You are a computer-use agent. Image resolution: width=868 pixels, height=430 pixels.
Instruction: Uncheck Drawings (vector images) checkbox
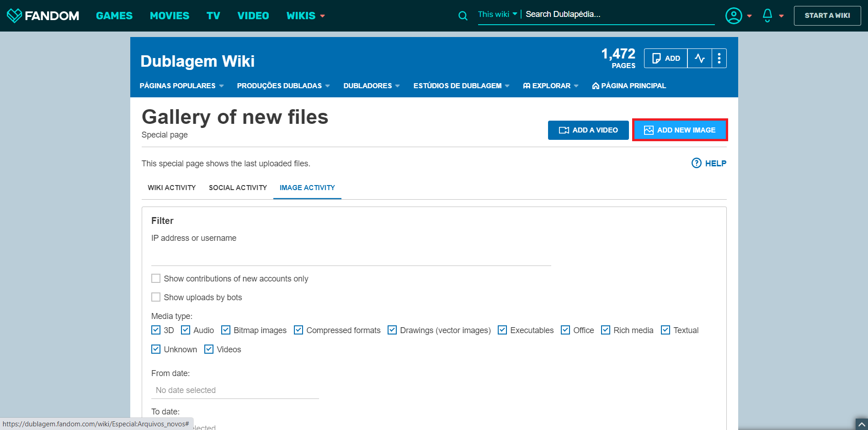(392, 330)
